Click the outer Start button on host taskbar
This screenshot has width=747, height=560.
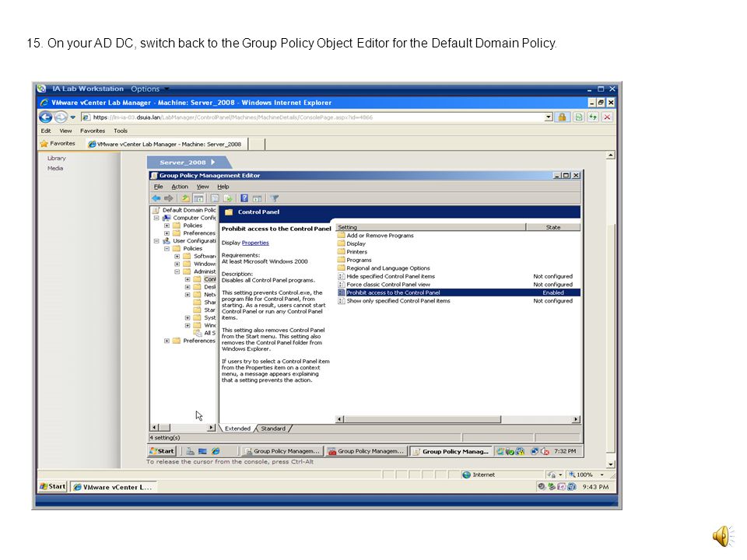pos(52,487)
